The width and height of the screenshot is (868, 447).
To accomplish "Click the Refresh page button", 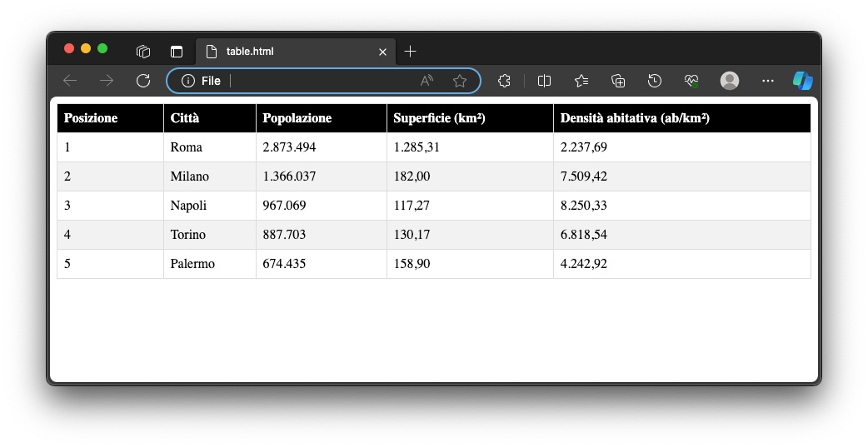I will [x=143, y=81].
